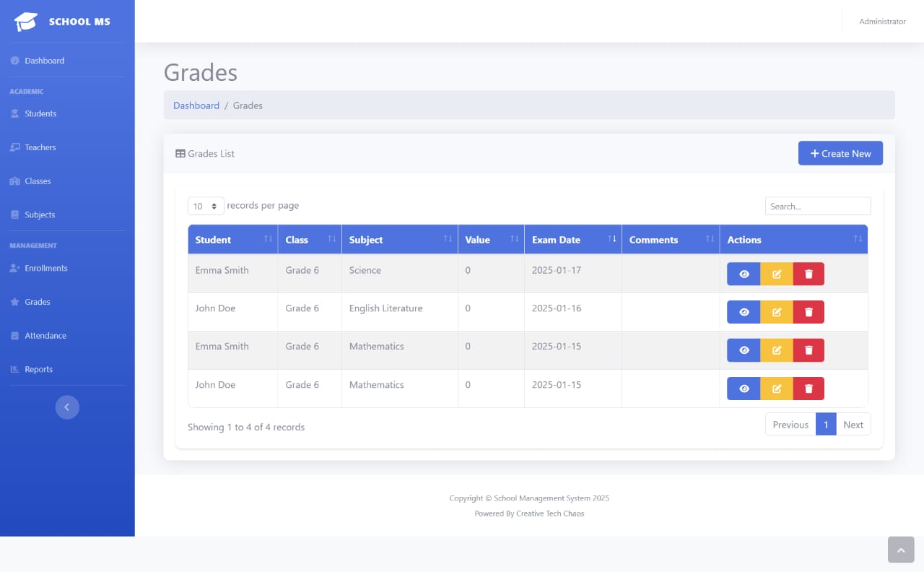This screenshot has height=572, width=924.
Task: Open the Subjects page
Action: [67, 214]
